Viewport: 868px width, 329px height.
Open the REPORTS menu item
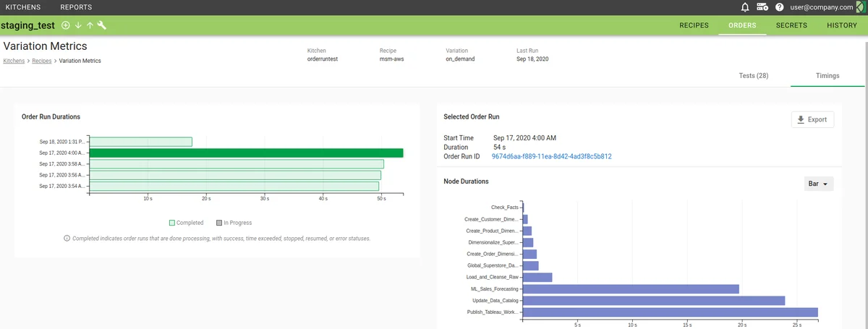pos(76,7)
